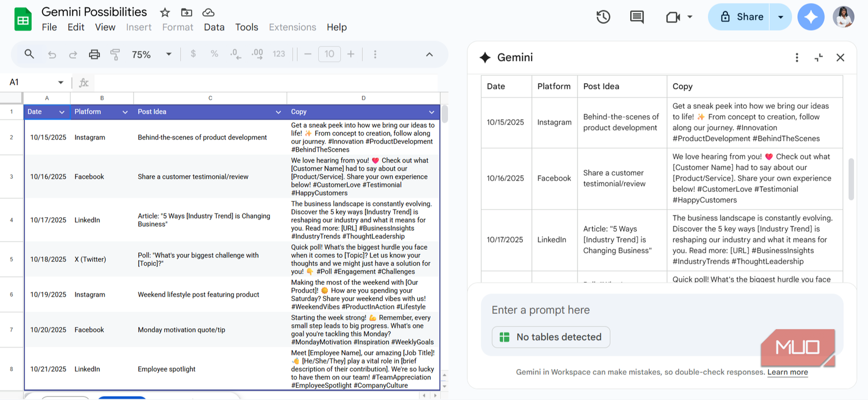Open the Insert menu
The height and width of the screenshot is (400, 868).
coord(139,27)
